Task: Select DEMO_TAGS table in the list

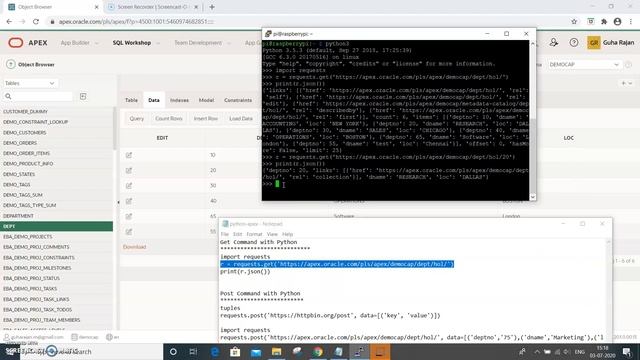Action: [x=56, y=184]
